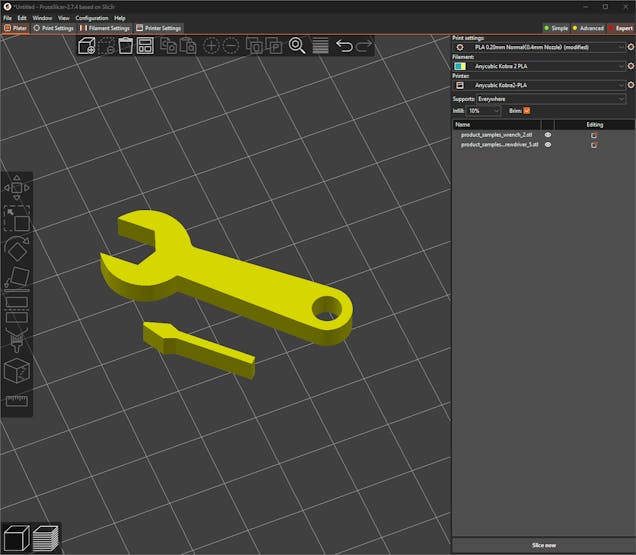Open editing icon for the wrench object
The height and width of the screenshot is (555, 636).
(x=594, y=135)
